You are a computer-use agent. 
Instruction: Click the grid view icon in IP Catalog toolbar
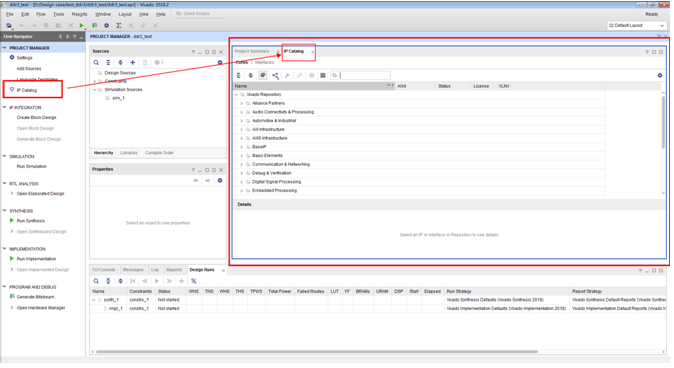click(x=323, y=75)
